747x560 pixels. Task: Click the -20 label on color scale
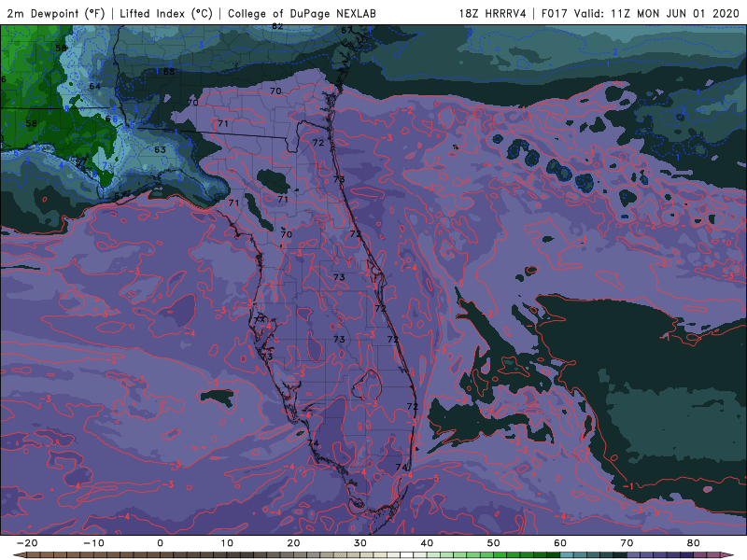click(27, 543)
